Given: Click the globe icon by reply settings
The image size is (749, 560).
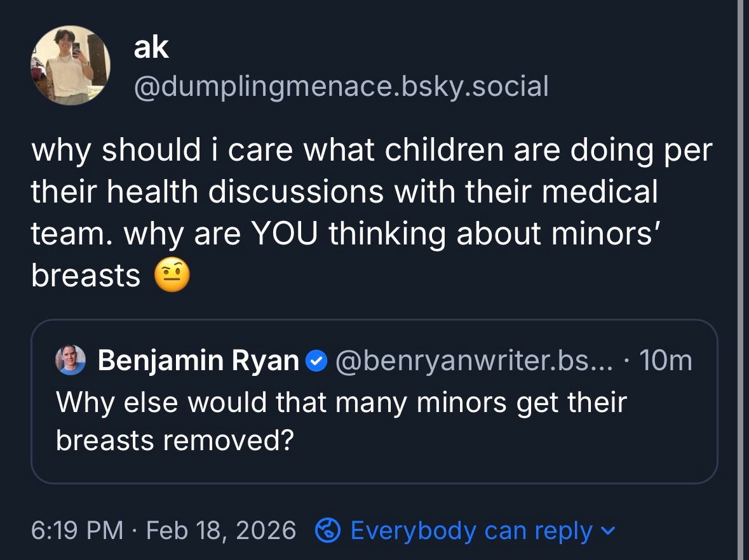Looking at the screenshot, I should [x=328, y=530].
